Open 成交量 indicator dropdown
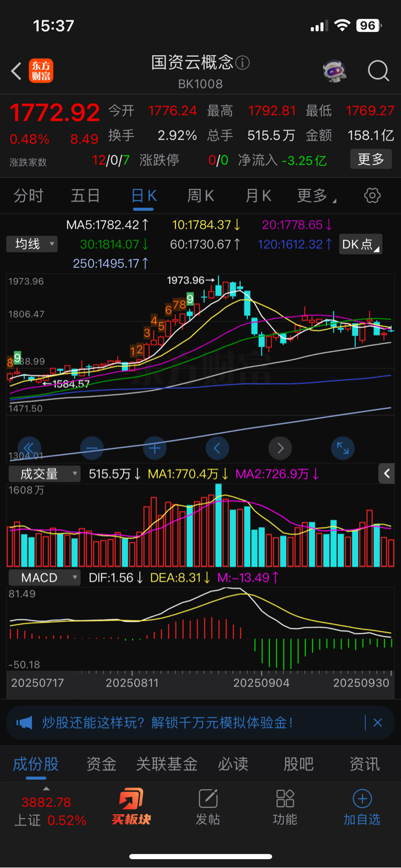The width and height of the screenshot is (401, 868). point(44,474)
